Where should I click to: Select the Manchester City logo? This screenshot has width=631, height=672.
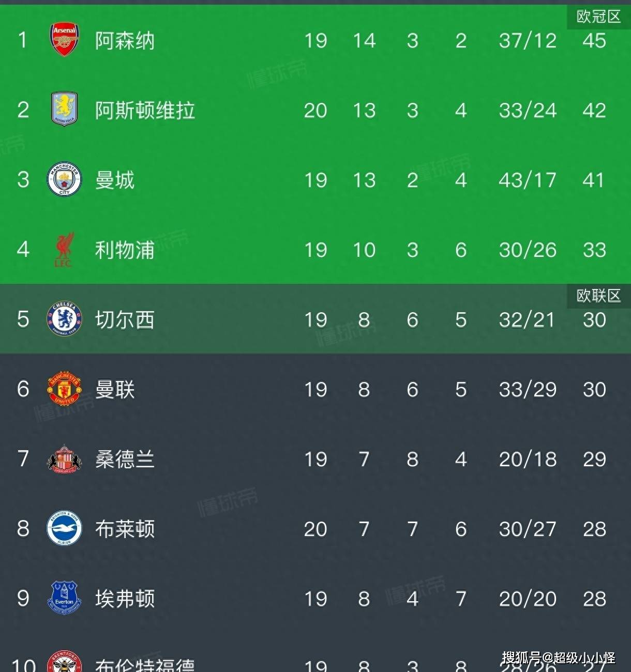pyautogui.click(x=64, y=180)
